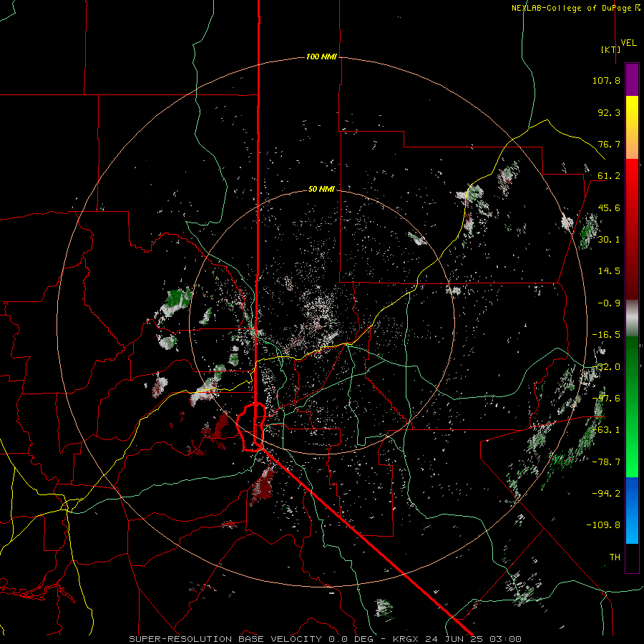Image resolution: width=644 pixels, height=644 pixels.
Task: Click the -78.7 value on velocity scale
Action: (x=606, y=462)
